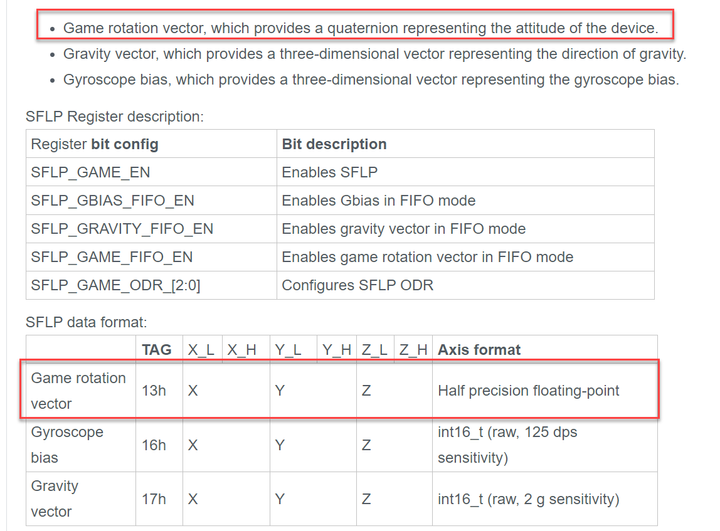Click the 'int16_t (raw, 2 g sensitivity)' cell
Image resolution: width=720 pixels, height=531 pixels.
pyautogui.click(x=528, y=499)
